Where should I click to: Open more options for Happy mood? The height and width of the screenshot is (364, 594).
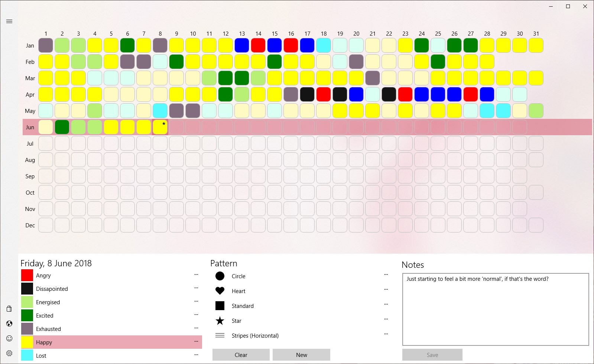click(196, 342)
